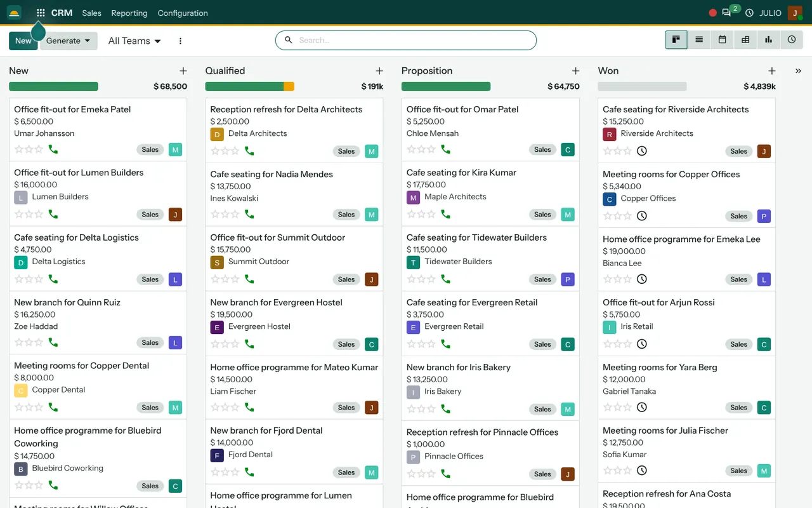Set first star on Kira Kumar card

[412, 214]
